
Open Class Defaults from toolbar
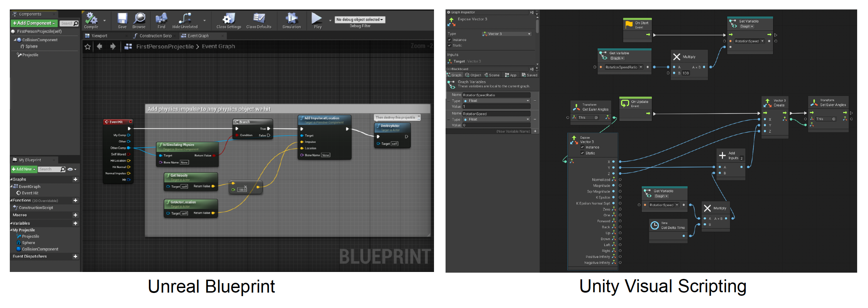coord(259,19)
